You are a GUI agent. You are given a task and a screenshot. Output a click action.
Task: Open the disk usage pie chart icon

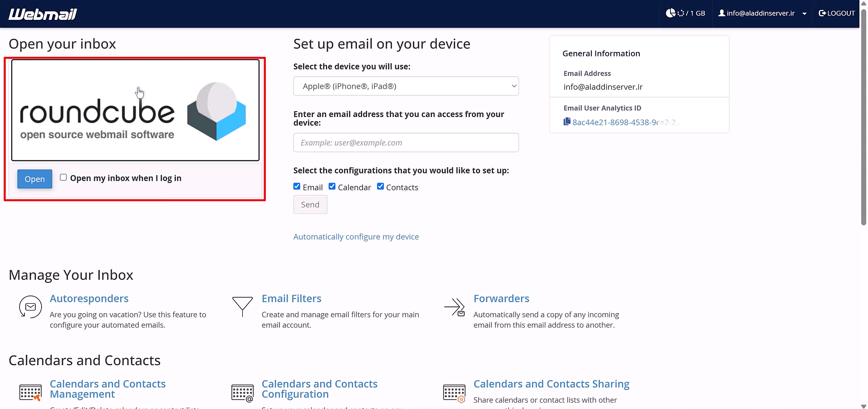tap(670, 13)
